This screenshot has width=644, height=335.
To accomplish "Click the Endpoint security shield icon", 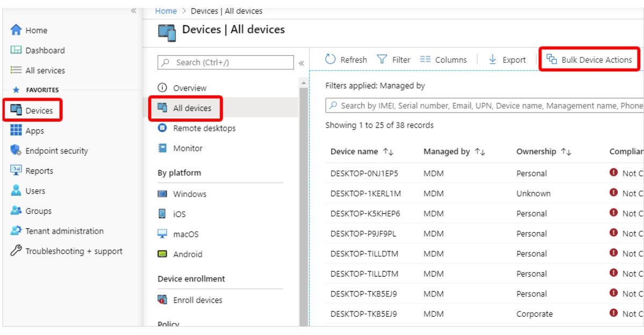I will 16,151.
